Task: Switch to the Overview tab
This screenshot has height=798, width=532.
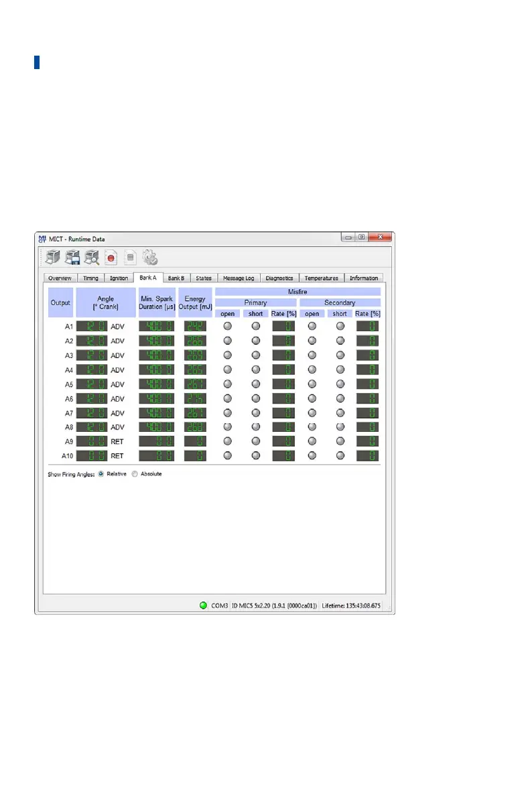Action: [60, 278]
